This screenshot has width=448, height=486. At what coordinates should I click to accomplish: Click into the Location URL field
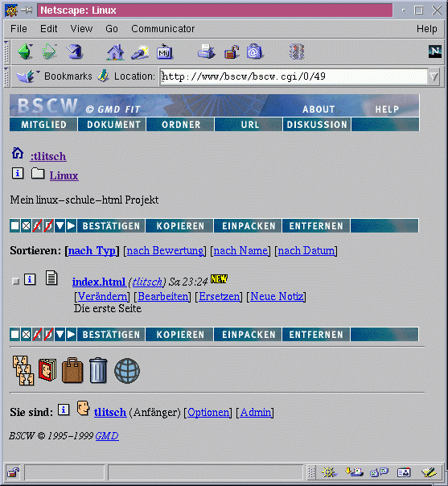click(x=294, y=76)
